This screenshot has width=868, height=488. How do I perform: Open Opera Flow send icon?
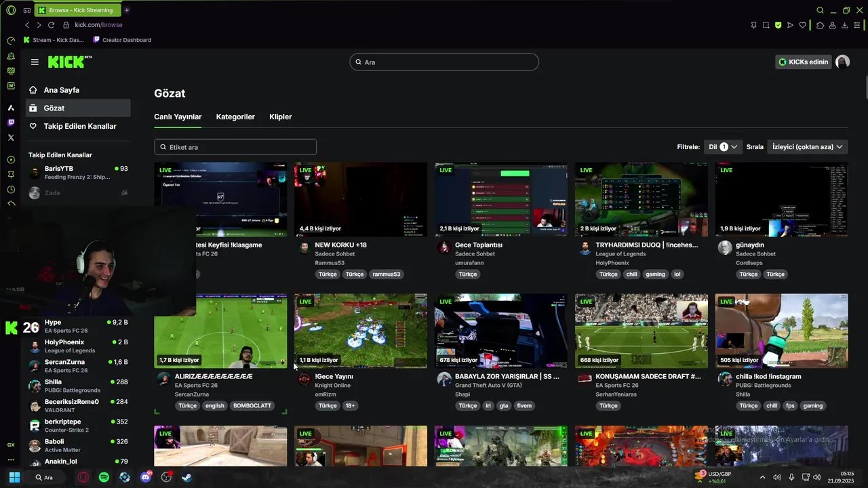(x=790, y=25)
